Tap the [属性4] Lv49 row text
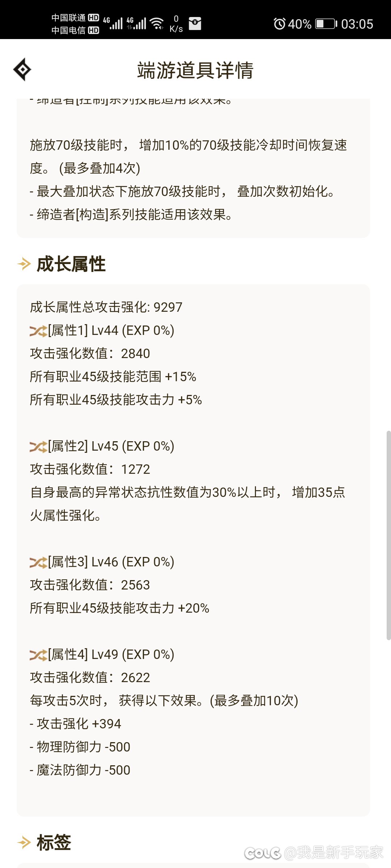Screen dimensions: 391x868 click(111, 655)
